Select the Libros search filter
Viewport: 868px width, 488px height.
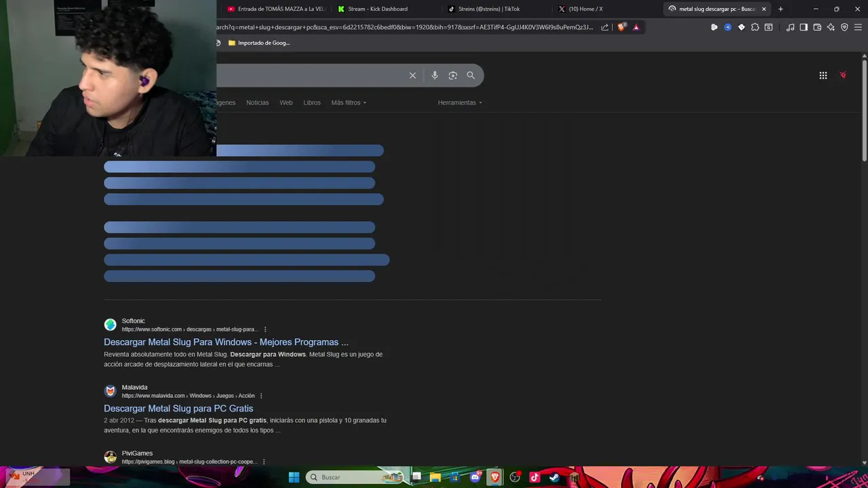[312, 102]
